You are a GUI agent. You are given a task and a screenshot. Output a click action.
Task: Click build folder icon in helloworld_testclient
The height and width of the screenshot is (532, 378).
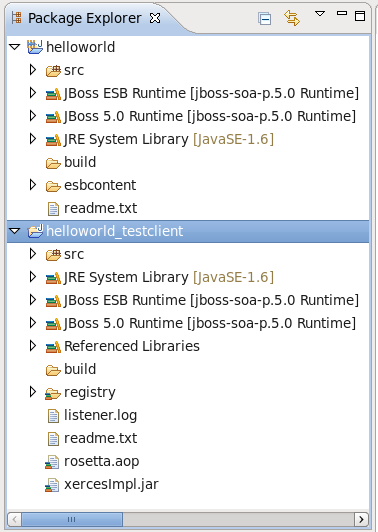(x=53, y=370)
